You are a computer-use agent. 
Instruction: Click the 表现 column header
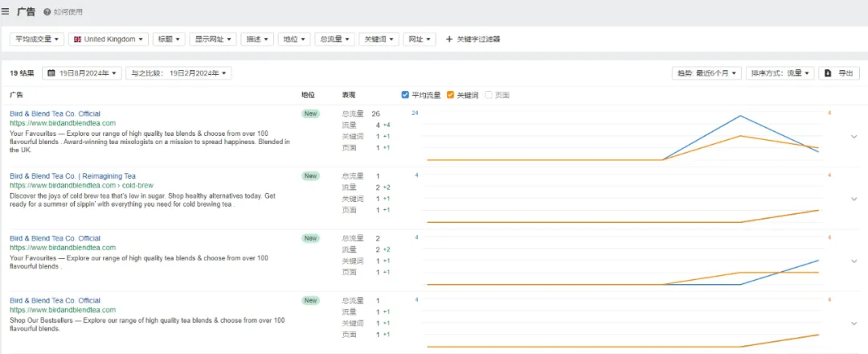click(349, 95)
